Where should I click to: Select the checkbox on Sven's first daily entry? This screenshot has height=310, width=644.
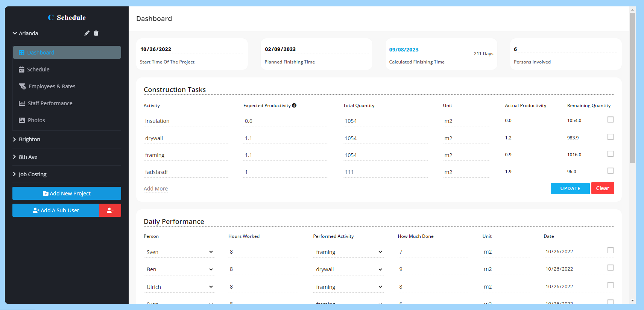pos(610,250)
